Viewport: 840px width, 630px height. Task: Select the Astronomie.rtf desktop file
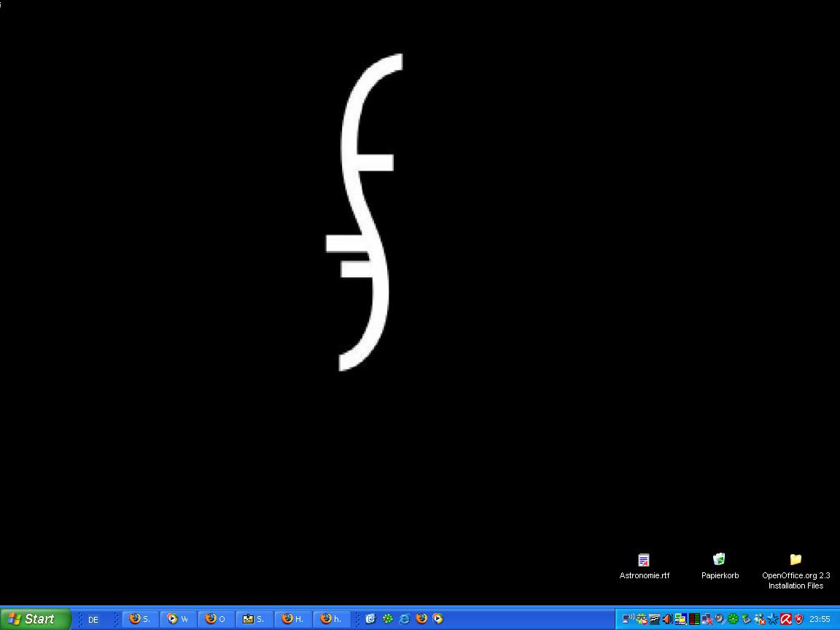[x=644, y=560]
